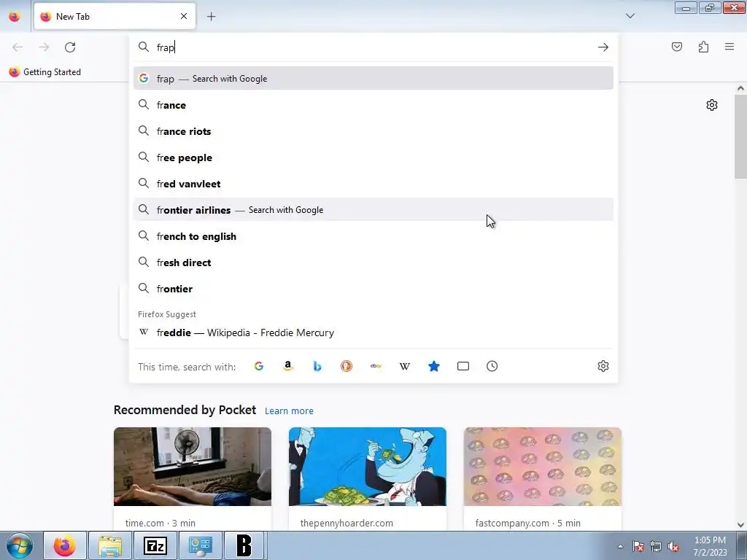Viewport: 747px width, 560px height.
Task: Search this time with Bing icon
Action: [317, 366]
